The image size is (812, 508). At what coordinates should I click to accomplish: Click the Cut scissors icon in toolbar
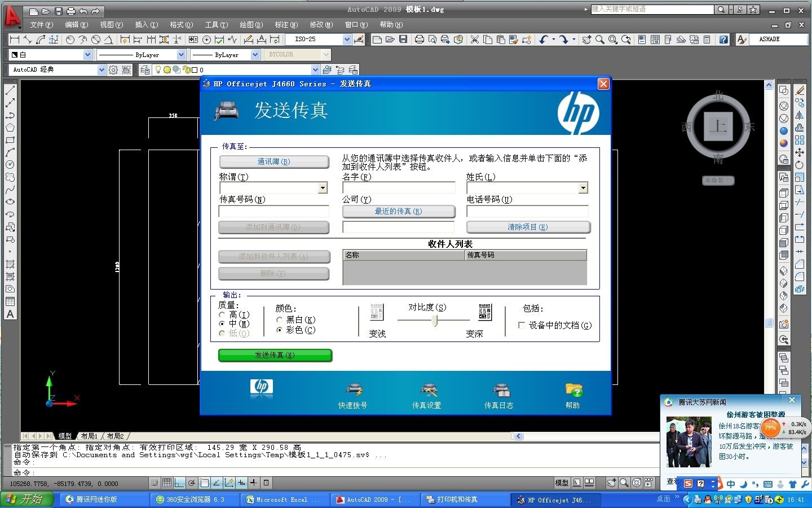point(475,40)
